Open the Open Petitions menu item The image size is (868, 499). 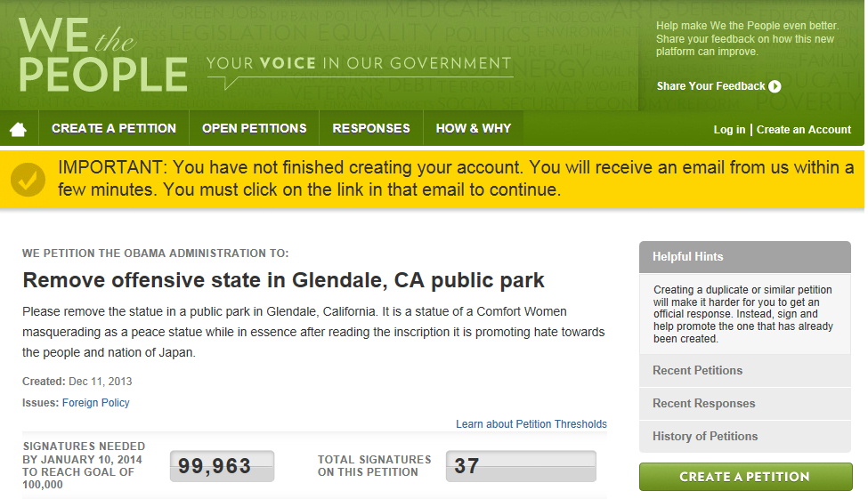point(254,128)
